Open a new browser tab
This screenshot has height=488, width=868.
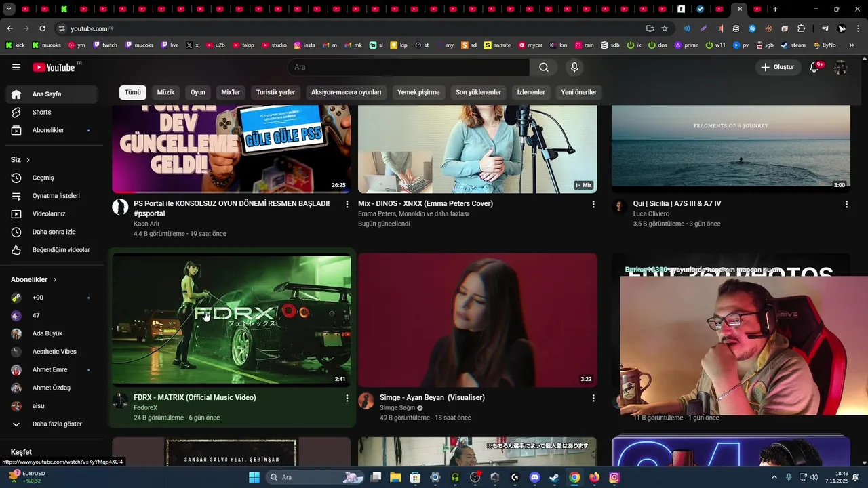pos(775,9)
